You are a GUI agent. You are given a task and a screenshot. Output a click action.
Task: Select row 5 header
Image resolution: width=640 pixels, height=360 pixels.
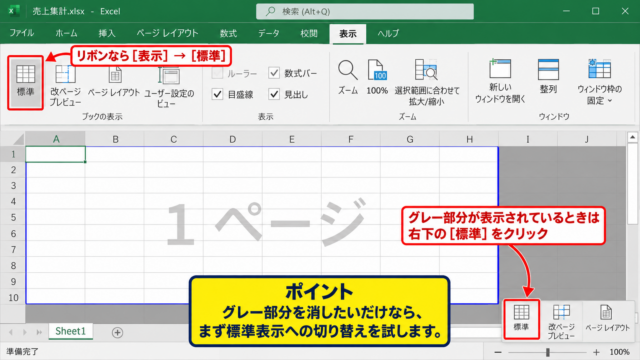click(x=13, y=217)
